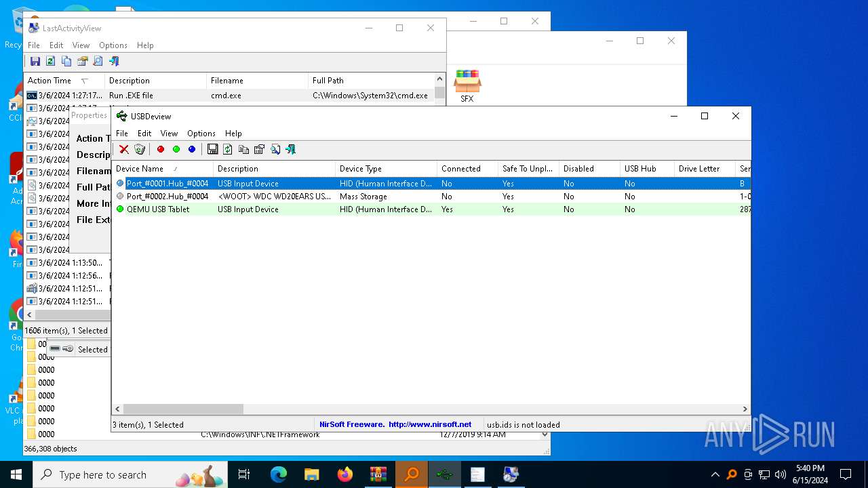Sort by Disabled column header
The height and width of the screenshot is (488, 868).
tap(589, 169)
